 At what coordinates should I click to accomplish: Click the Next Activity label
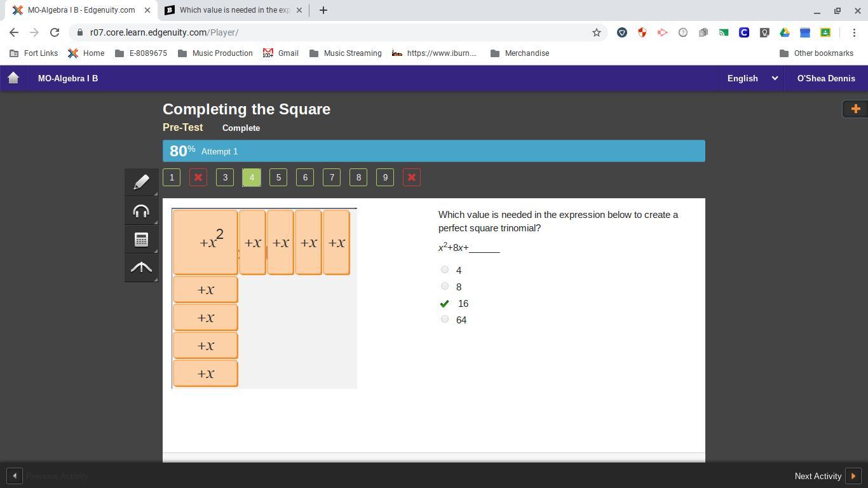[818, 476]
